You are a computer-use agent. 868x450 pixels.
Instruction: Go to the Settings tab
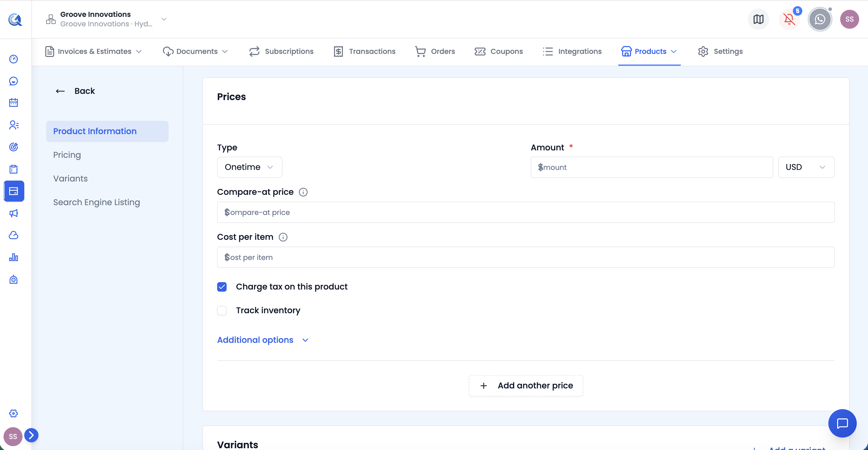point(720,52)
